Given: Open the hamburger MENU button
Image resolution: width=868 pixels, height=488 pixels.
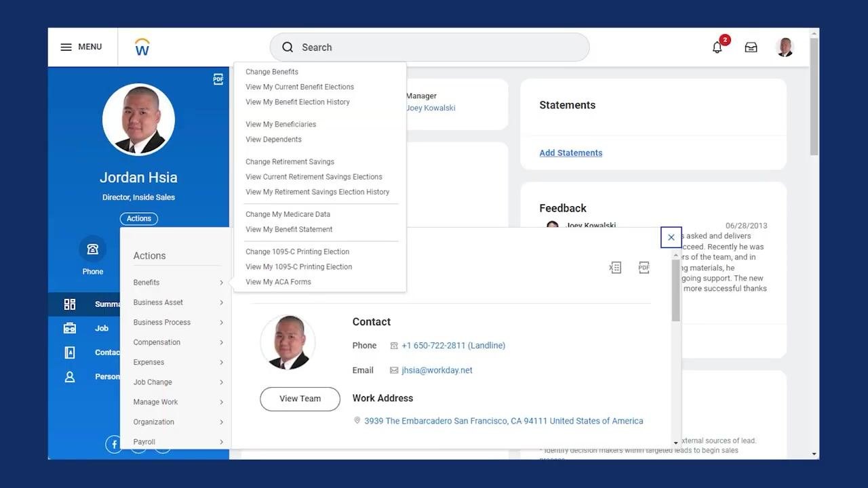Looking at the screenshot, I should coord(81,47).
